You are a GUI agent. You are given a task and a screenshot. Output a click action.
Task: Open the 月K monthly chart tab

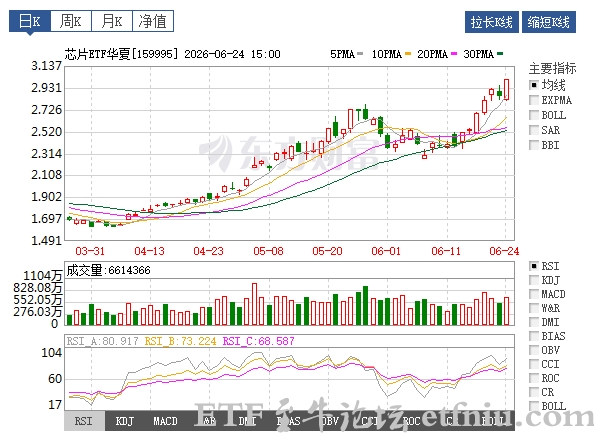pyautogui.click(x=112, y=21)
